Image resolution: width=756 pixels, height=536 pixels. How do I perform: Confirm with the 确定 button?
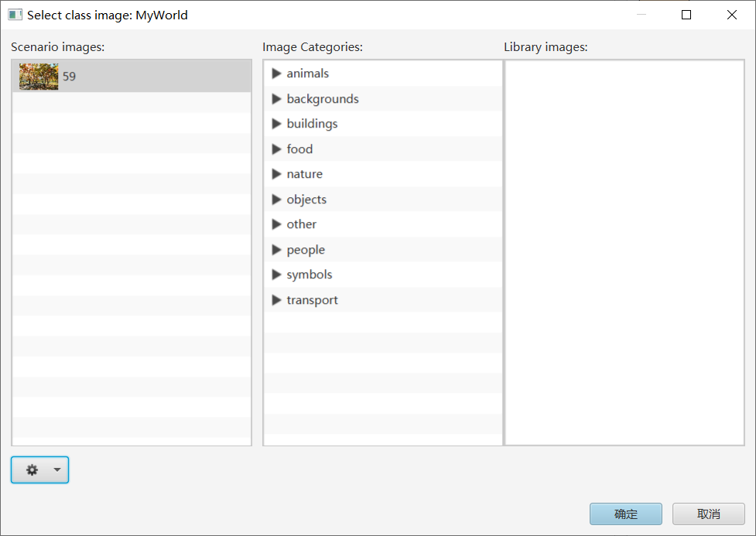tap(625, 514)
